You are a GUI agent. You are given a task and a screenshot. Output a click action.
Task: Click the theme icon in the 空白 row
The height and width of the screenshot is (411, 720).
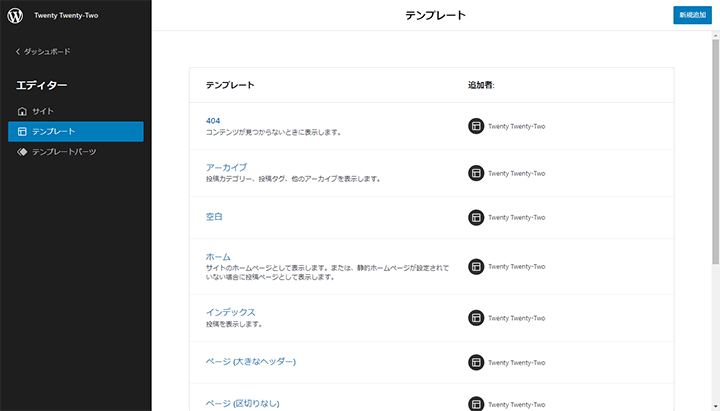click(476, 217)
